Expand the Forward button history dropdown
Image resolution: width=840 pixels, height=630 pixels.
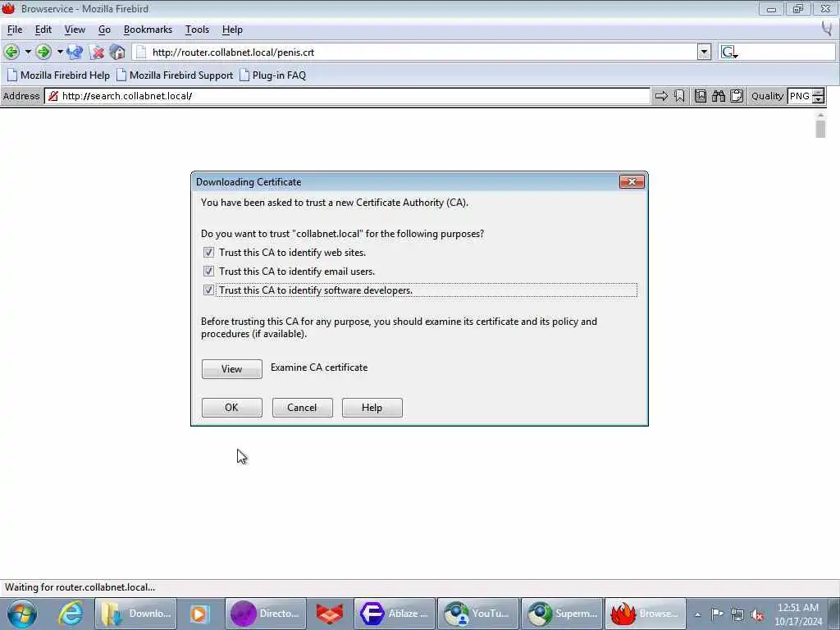click(59, 52)
